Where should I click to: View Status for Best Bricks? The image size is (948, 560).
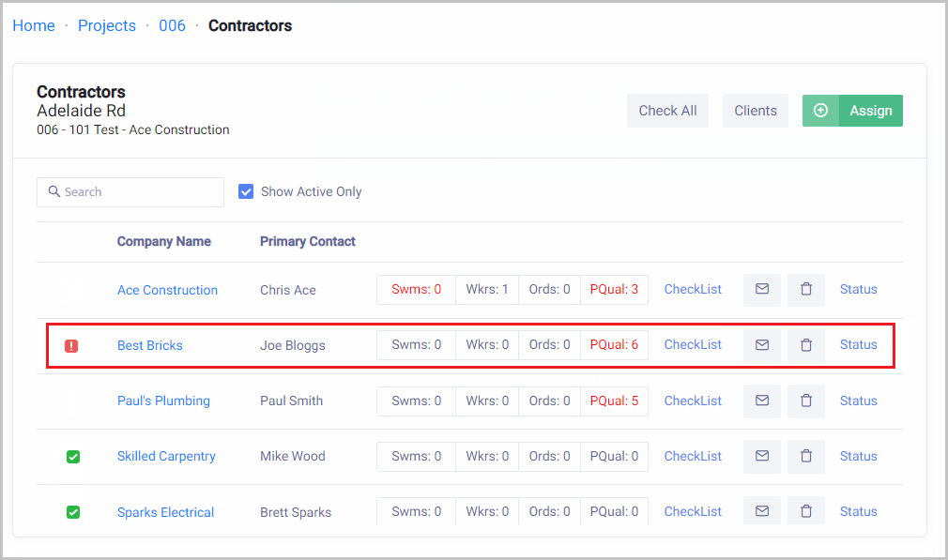(x=858, y=345)
